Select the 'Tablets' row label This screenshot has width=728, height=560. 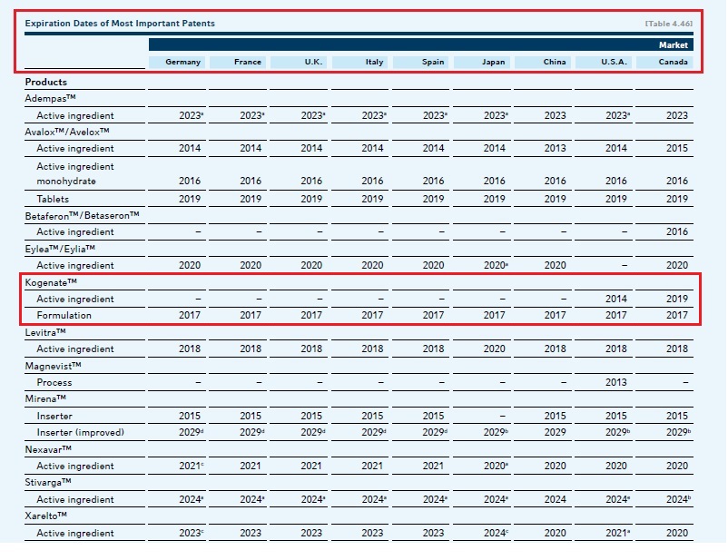click(x=53, y=199)
